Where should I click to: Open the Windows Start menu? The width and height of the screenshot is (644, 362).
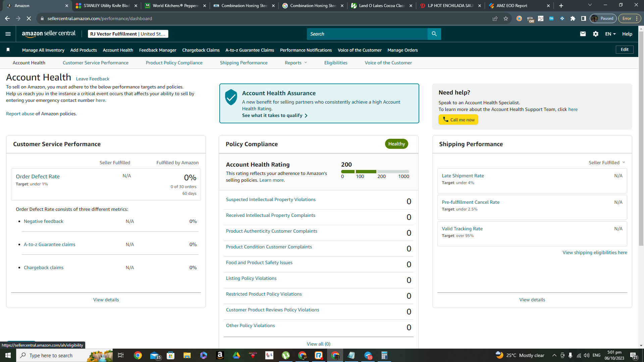[x=8, y=355]
